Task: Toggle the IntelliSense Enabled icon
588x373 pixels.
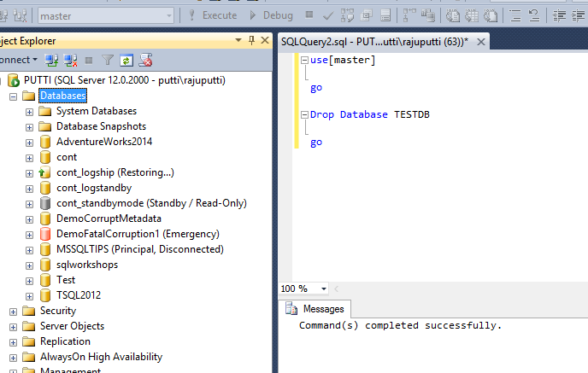Action: [x=385, y=15]
